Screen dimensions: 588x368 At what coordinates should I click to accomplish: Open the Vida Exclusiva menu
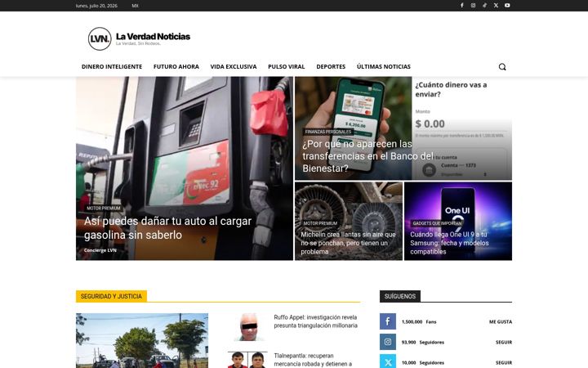pos(234,66)
